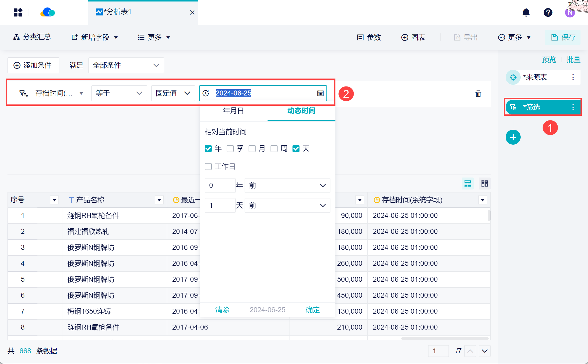Enable the 工作日 checkbox

(x=208, y=167)
